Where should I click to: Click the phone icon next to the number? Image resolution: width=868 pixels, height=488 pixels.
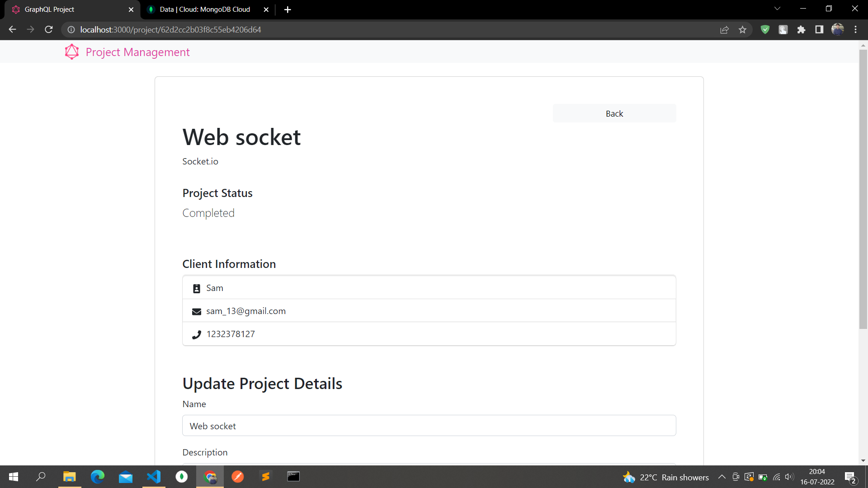[197, 334]
